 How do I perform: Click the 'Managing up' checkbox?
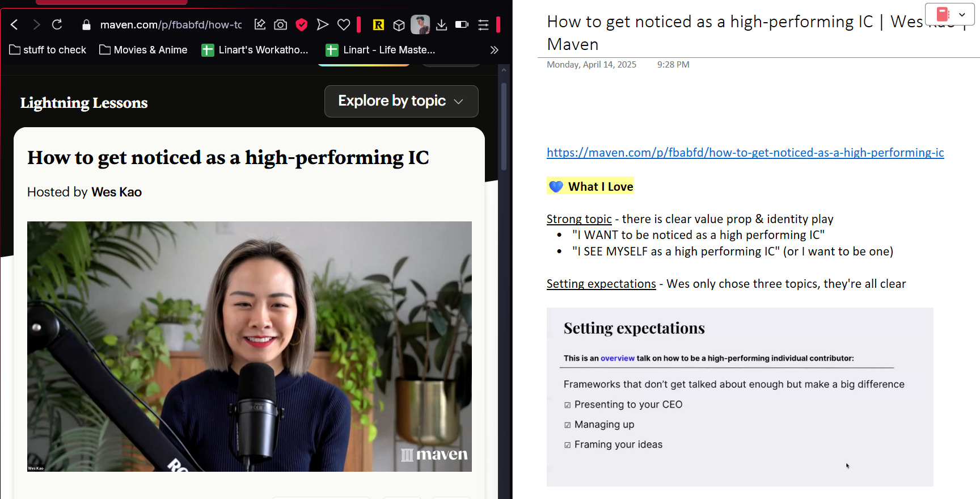click(x=568, y=425)
